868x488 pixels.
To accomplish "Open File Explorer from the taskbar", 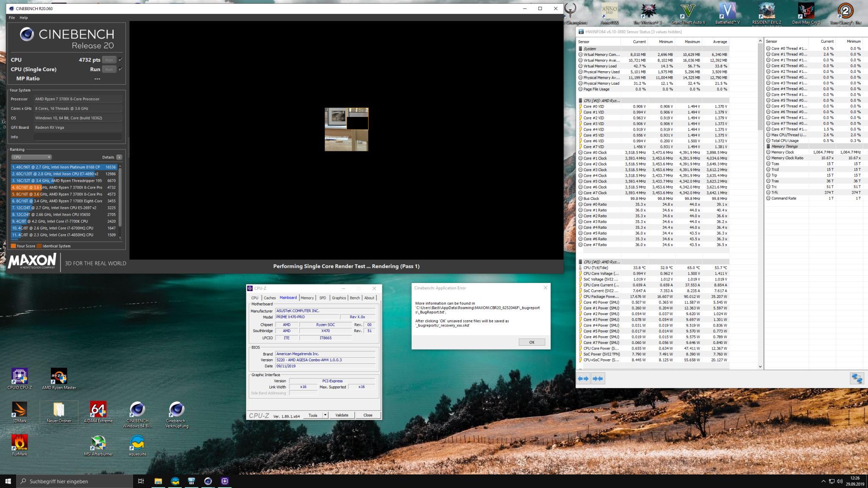I will [x=158, y=481].
